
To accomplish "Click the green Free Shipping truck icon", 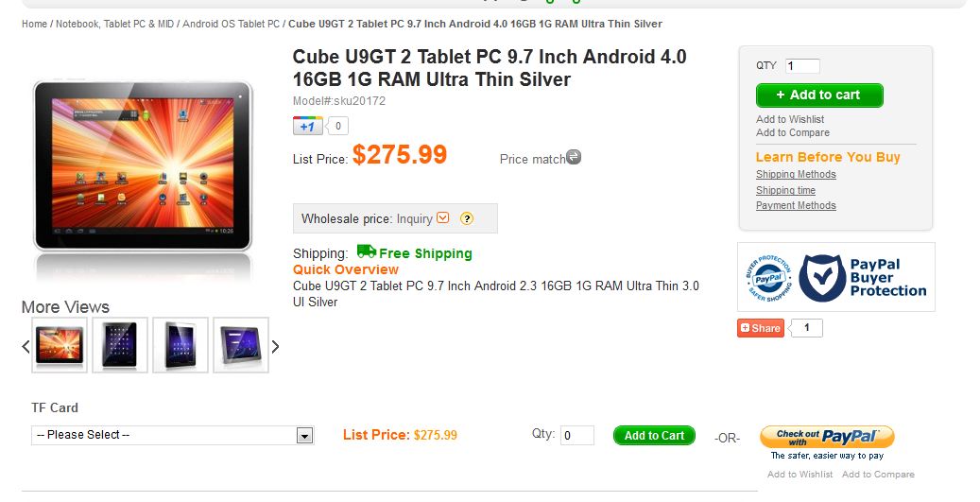I will click(366, 251).
